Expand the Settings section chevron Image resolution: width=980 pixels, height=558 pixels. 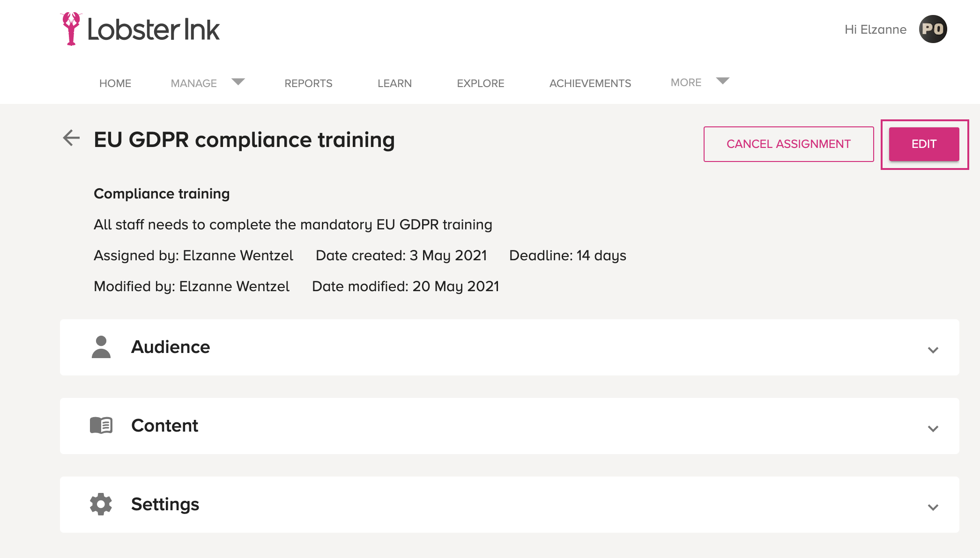click(x=933, y=507)
